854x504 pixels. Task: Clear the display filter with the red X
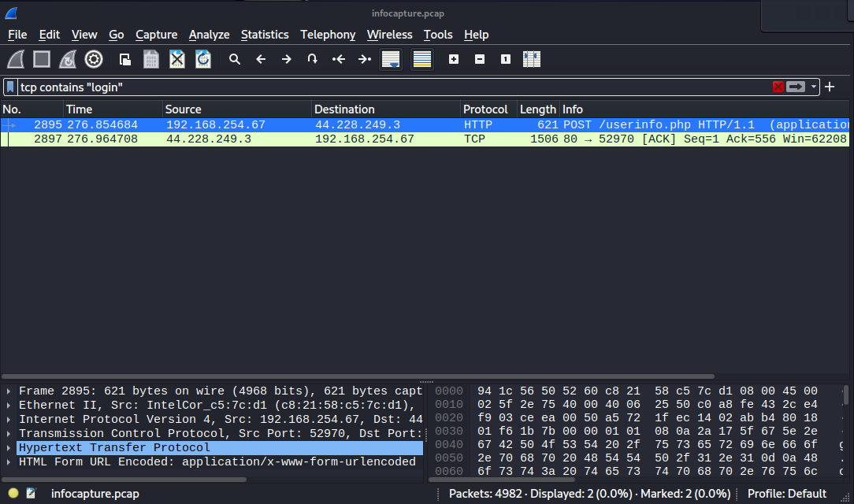pyautogui.click(x=778, y=87)
